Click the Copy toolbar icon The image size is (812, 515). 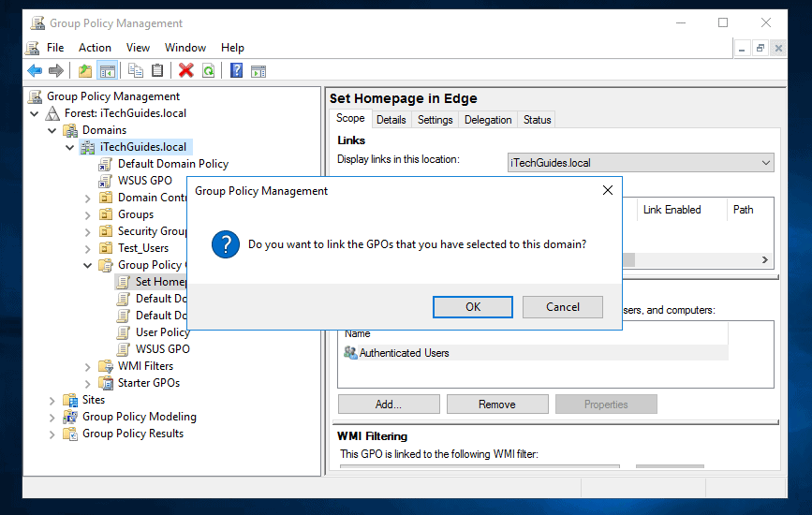click(136, 70)
